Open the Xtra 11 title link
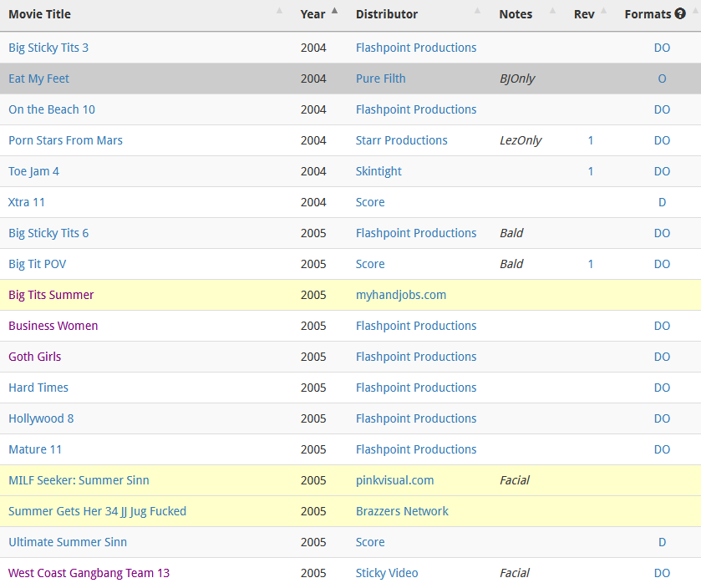This screenshot has height=588, width=701. 27,202
